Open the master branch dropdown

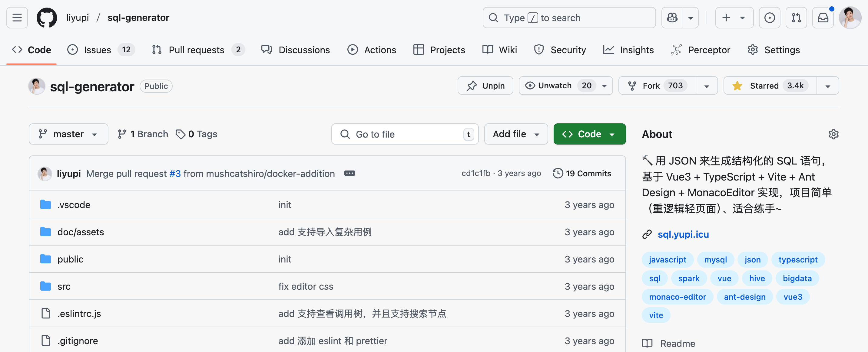(68, 134)
